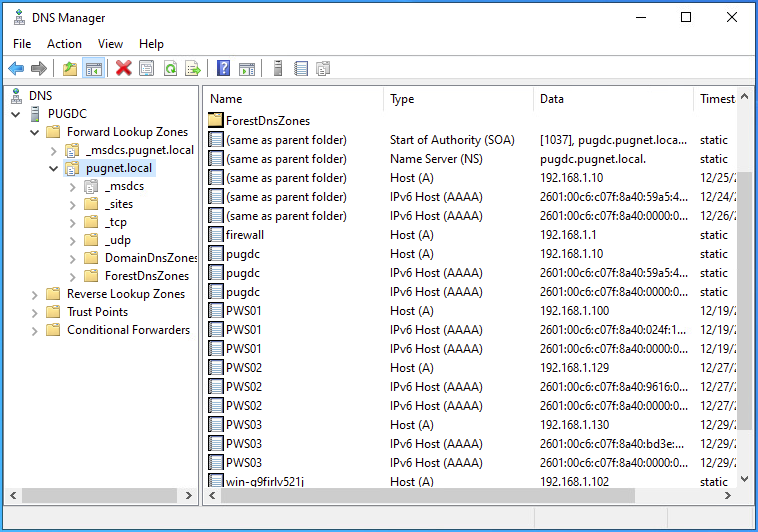Expand the _tcp folder
Screen dimensions: 758x532
[73, 223]
